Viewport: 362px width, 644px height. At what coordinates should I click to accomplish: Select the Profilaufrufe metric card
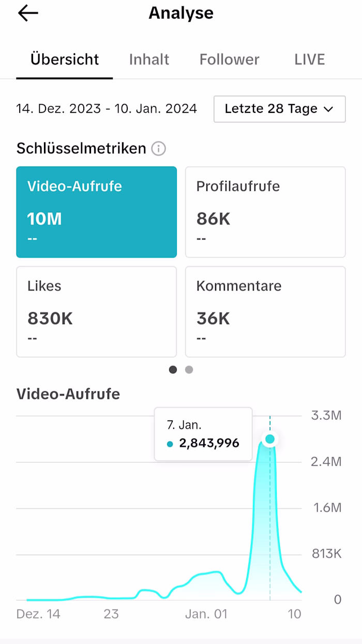[x=265, y=212]
